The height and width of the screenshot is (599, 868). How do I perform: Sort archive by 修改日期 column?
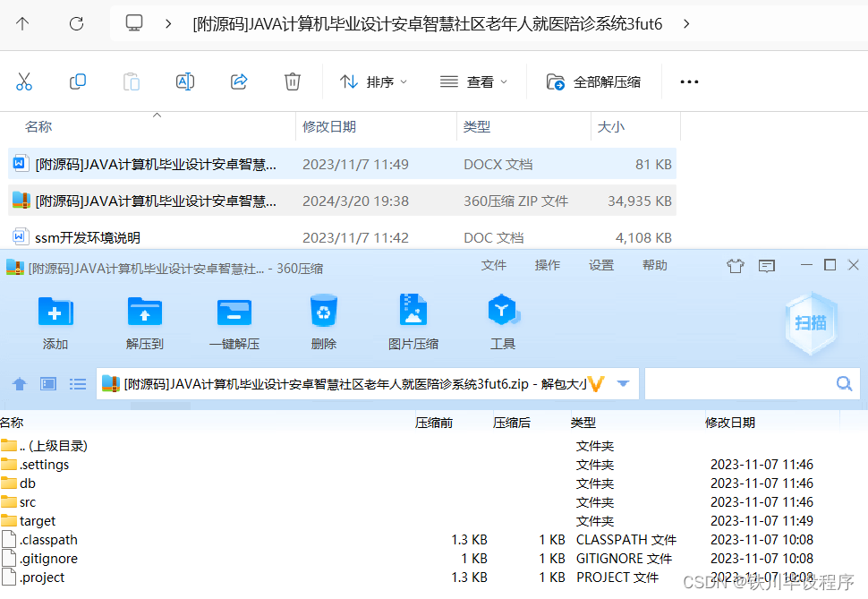tap(730, 423)
